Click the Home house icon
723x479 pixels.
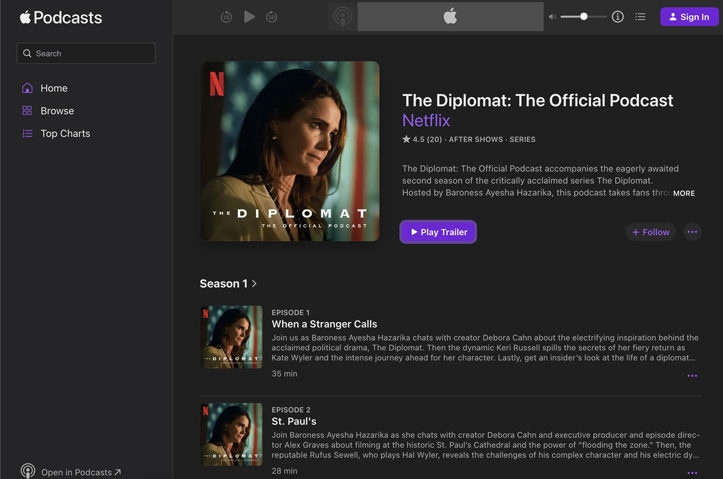(27, 88)
